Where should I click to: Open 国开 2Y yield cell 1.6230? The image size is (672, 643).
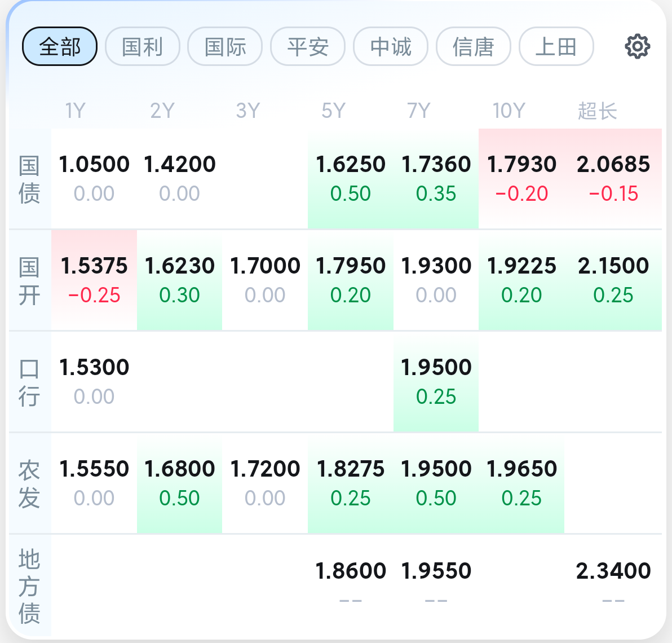pyautogui.click(x=179, y=280)
